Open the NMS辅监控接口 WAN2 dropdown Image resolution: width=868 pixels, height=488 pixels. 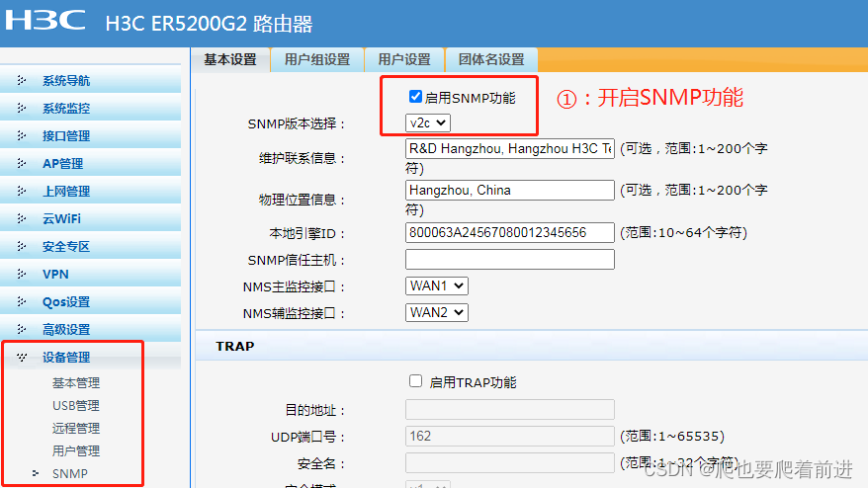(437, 312)
